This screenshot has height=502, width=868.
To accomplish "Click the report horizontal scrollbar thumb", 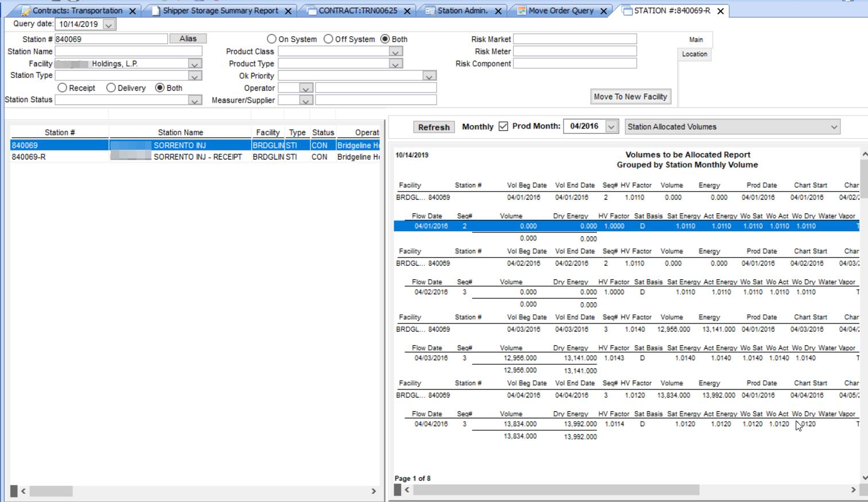I will [555, 490].
